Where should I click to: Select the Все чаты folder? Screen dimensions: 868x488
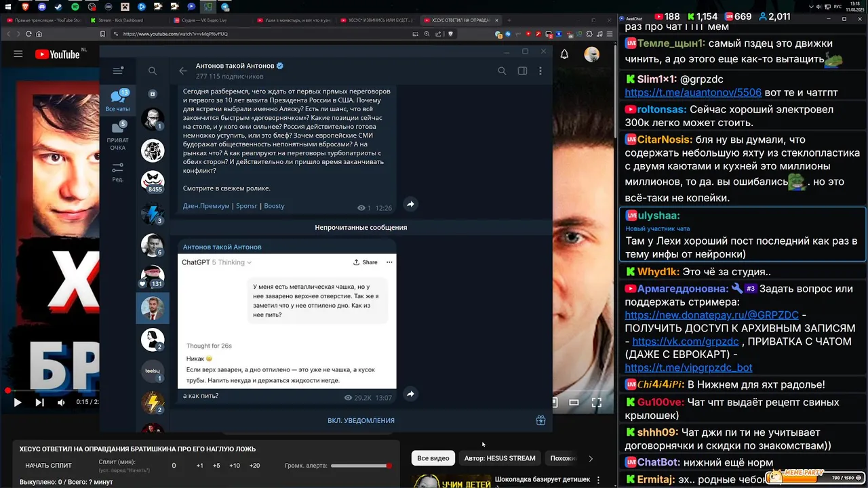tap(118, 100)
